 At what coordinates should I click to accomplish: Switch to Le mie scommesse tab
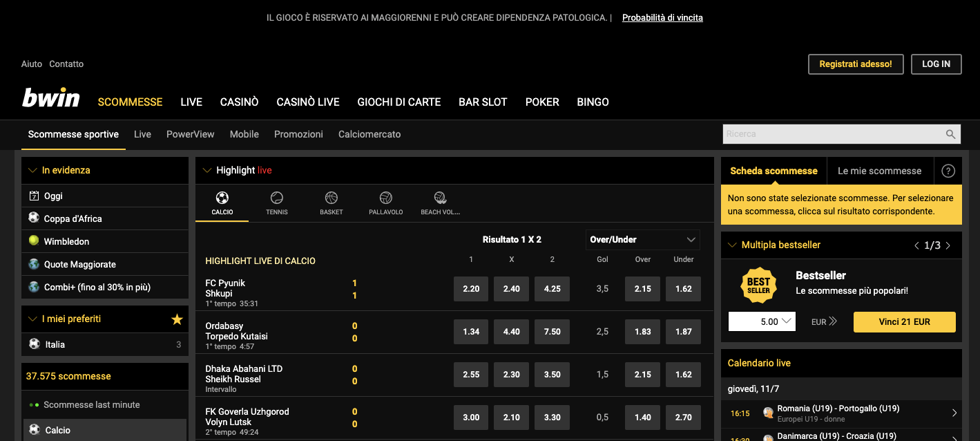[x=880, y=171]
